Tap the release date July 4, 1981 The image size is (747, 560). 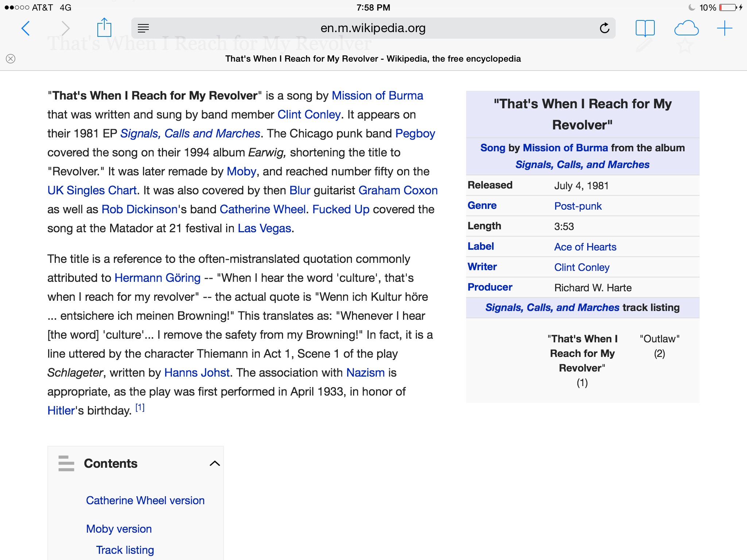[581, 186]
